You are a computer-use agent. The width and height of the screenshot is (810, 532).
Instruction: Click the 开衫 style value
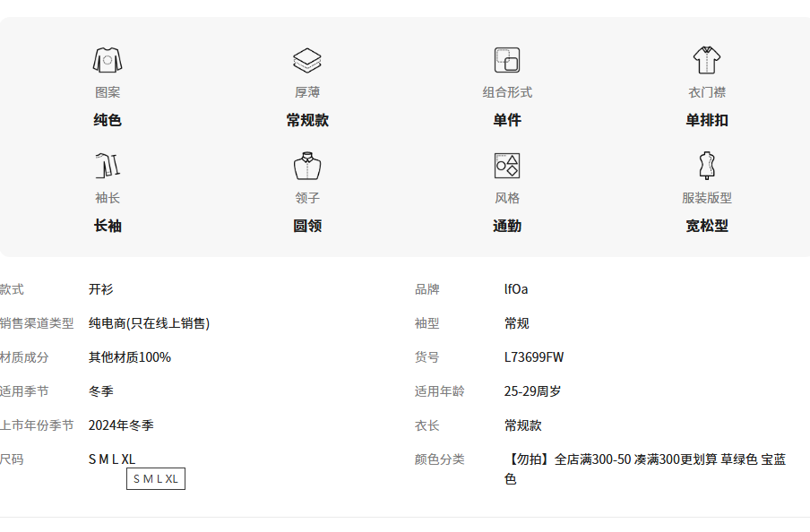[101, 289]
